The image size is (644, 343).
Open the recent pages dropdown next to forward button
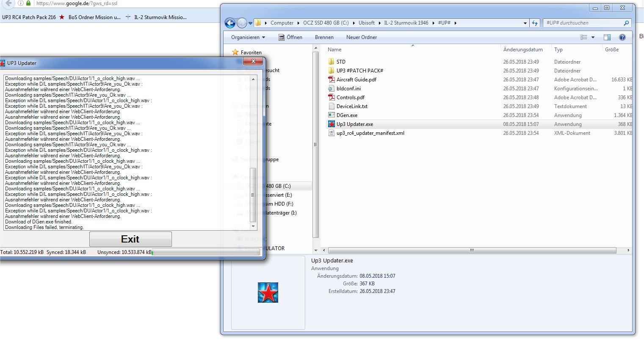click(251, 23)
